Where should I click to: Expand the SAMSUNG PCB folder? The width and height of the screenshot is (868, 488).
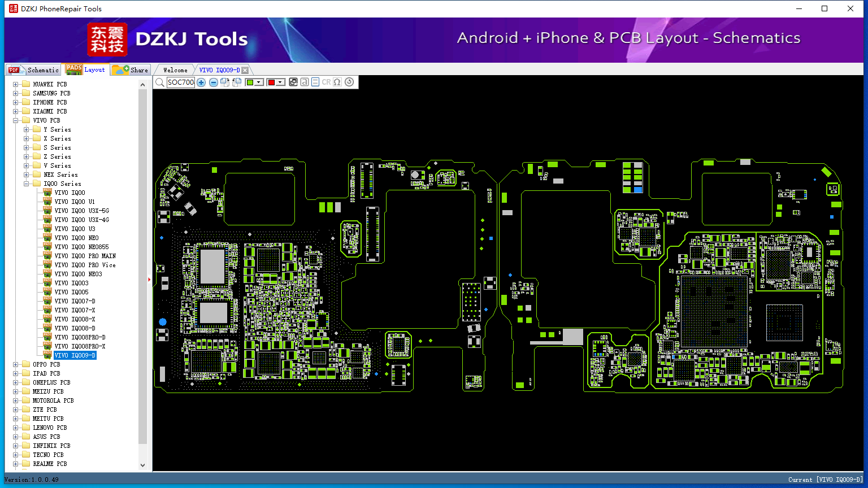click(16, 93)
